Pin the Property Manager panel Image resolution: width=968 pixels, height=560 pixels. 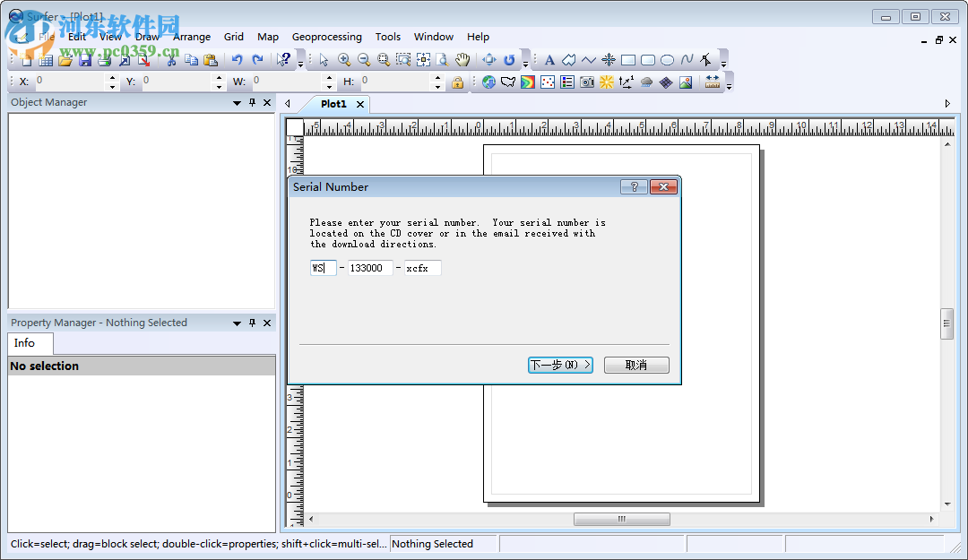point(252,323)
